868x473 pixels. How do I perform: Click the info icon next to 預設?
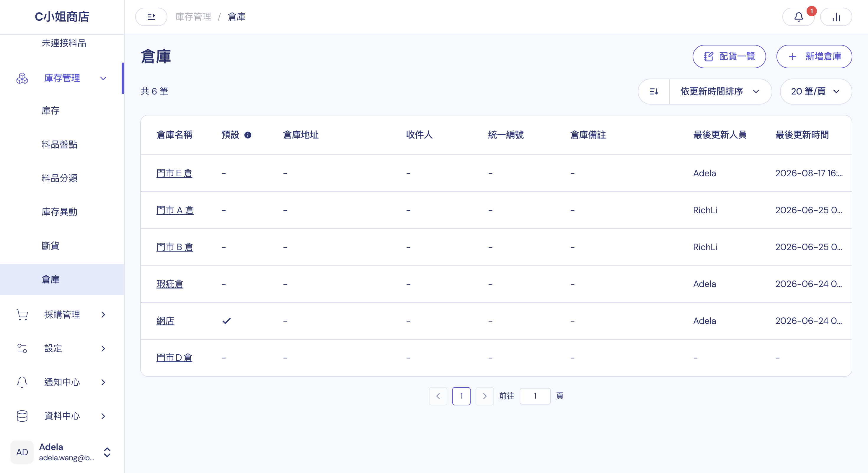click(248, 135)
